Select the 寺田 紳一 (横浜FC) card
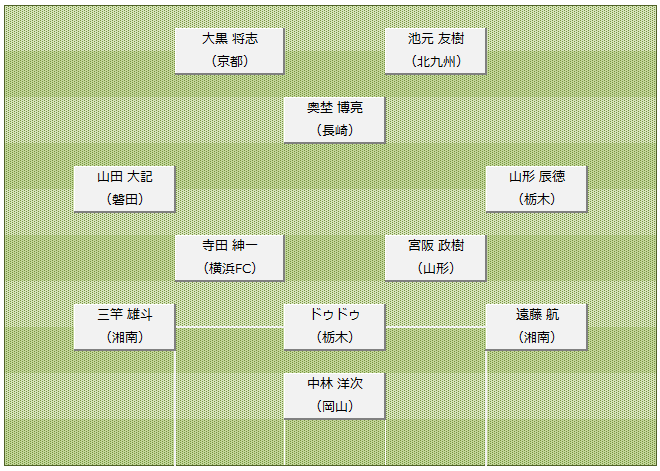 tap(229, 258)
